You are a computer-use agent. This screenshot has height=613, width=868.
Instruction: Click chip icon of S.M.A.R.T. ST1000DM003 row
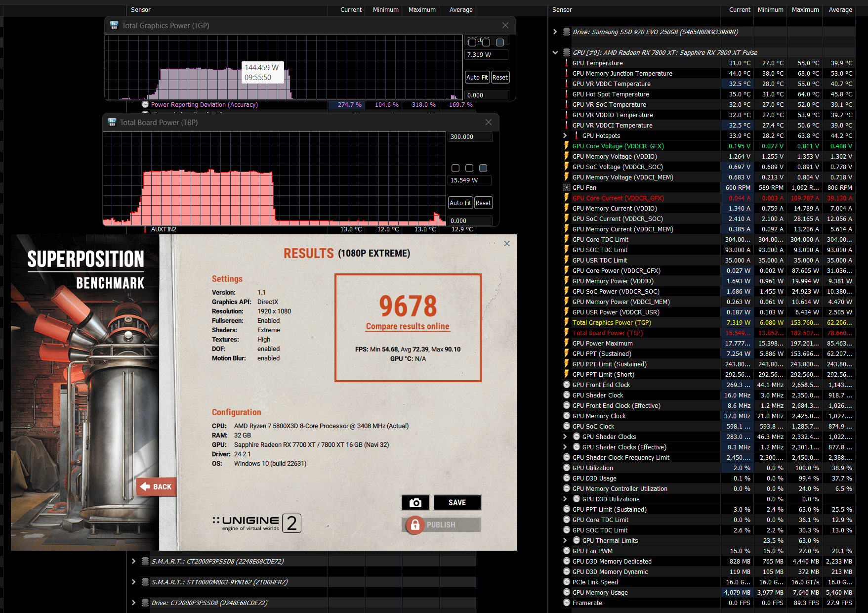click(x=145, y=582)
